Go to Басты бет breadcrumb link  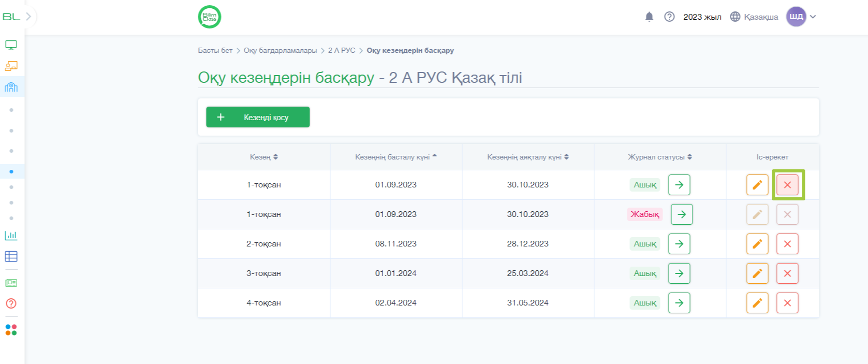[215, 50]
